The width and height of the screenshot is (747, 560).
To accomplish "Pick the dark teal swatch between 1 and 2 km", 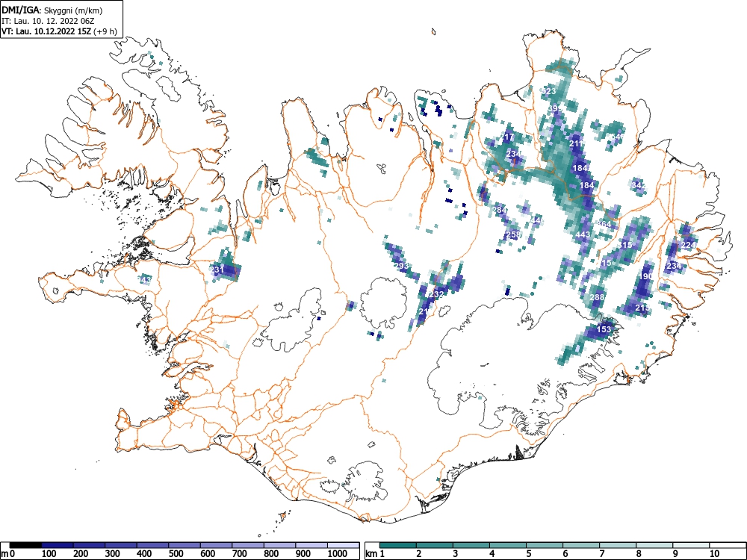I will 398,545.
